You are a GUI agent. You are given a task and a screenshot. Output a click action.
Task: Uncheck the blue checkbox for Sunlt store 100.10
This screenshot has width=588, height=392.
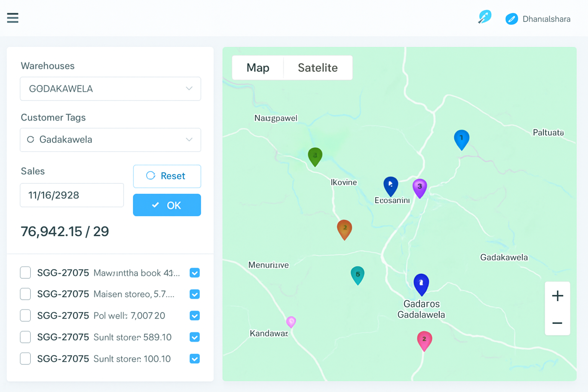pyautogui.click(x=194, y=359)
